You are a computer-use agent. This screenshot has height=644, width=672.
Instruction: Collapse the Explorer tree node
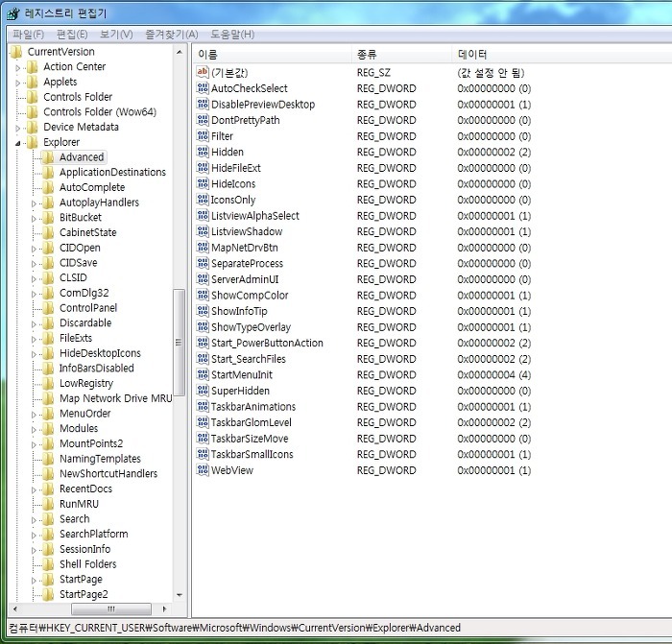pos(18,143)
